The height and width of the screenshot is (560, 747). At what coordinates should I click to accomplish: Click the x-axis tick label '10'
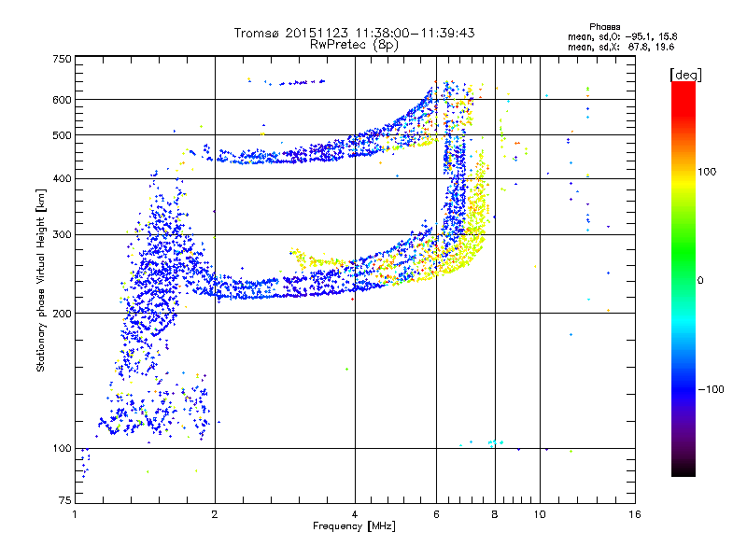(x=540, y=514)
